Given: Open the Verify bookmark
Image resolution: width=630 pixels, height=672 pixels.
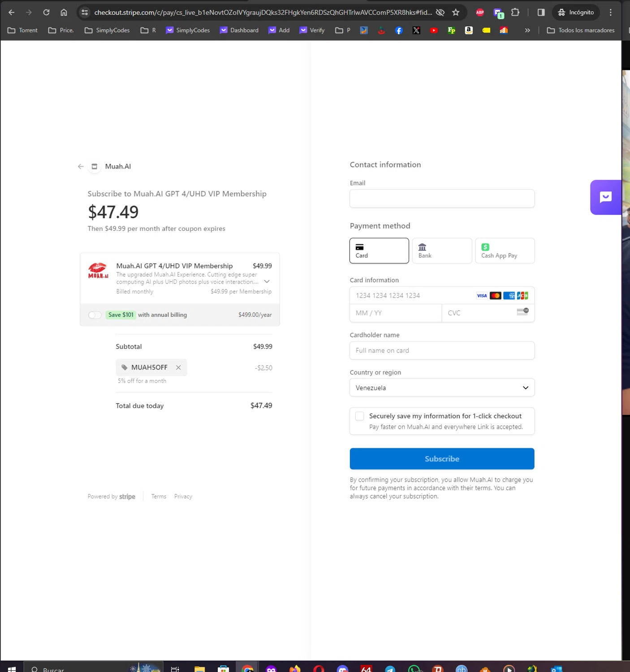Looking at the screenshot, I should click(312, 30).
